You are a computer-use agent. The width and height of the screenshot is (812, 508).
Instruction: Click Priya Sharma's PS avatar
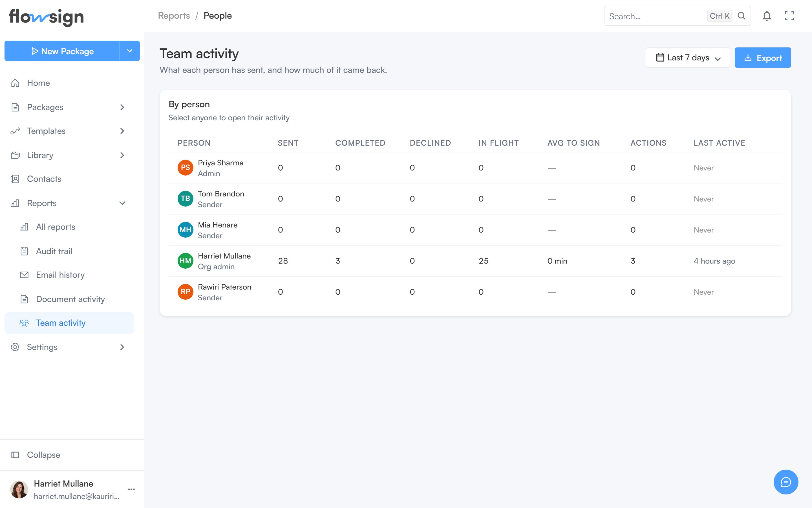click(x=185, y=168)
